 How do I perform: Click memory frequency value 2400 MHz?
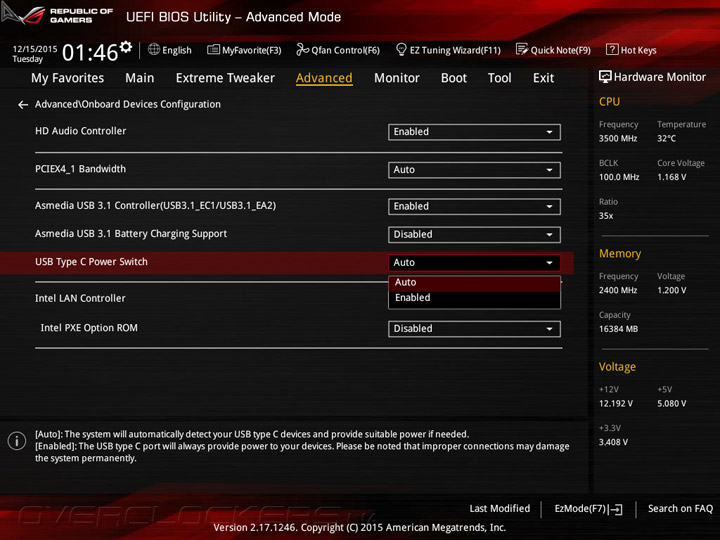[x=618, y=291]
